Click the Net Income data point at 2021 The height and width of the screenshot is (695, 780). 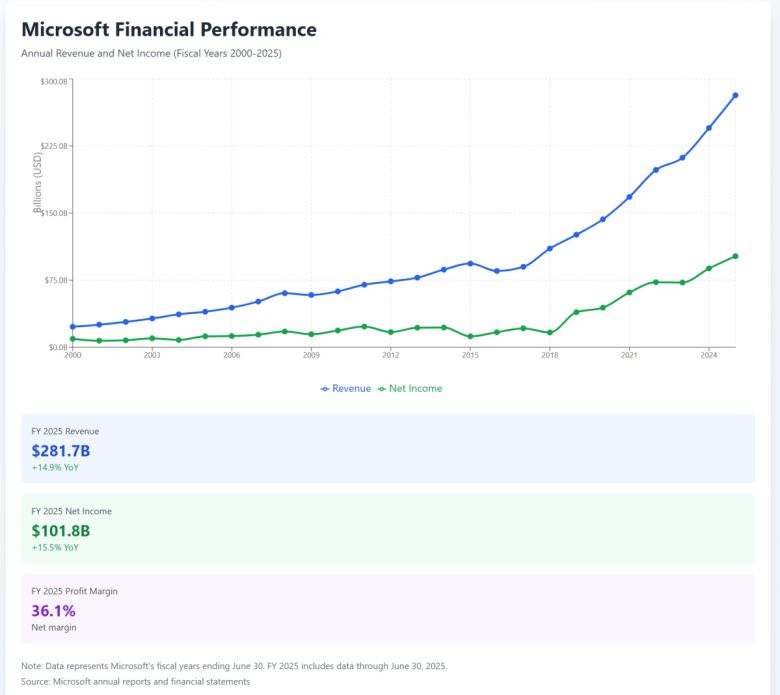click(629, 292)
